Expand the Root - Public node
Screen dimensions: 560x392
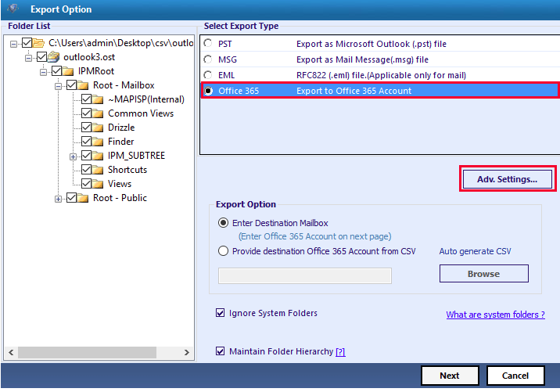click(x=58, y=199)
